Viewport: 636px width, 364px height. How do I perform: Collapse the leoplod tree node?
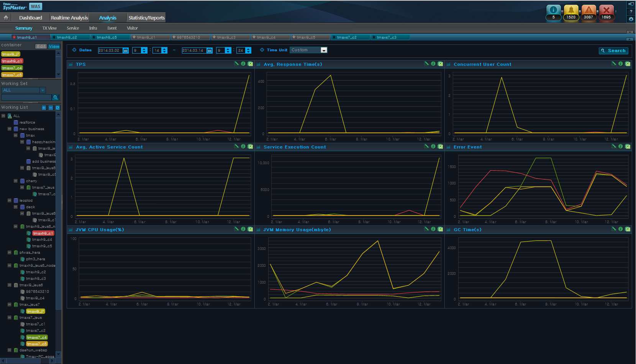(x=9, y=200)
